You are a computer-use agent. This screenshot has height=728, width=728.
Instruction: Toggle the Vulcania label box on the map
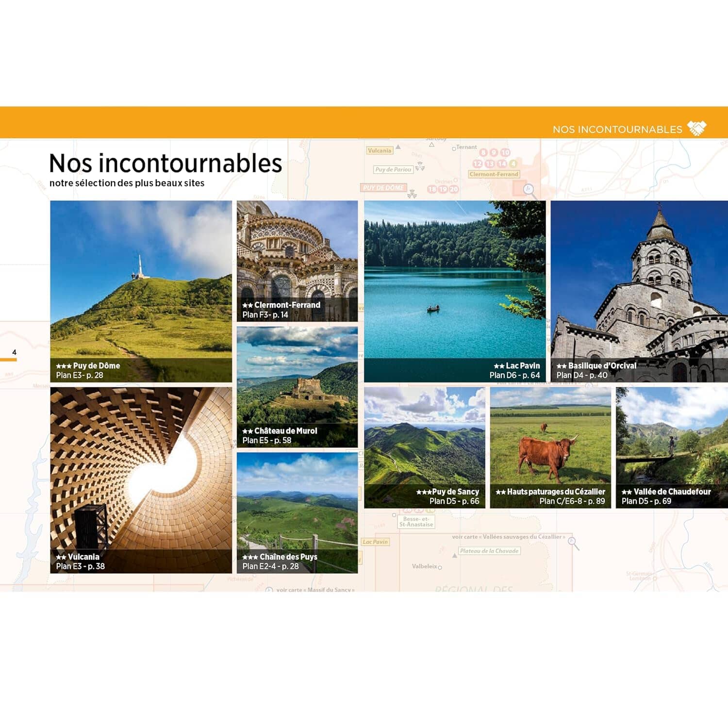(x=381, y=151)
